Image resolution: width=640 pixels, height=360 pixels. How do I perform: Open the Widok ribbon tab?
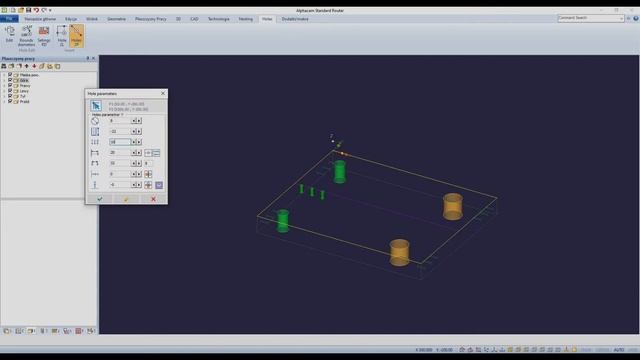(x=92, y=19)
